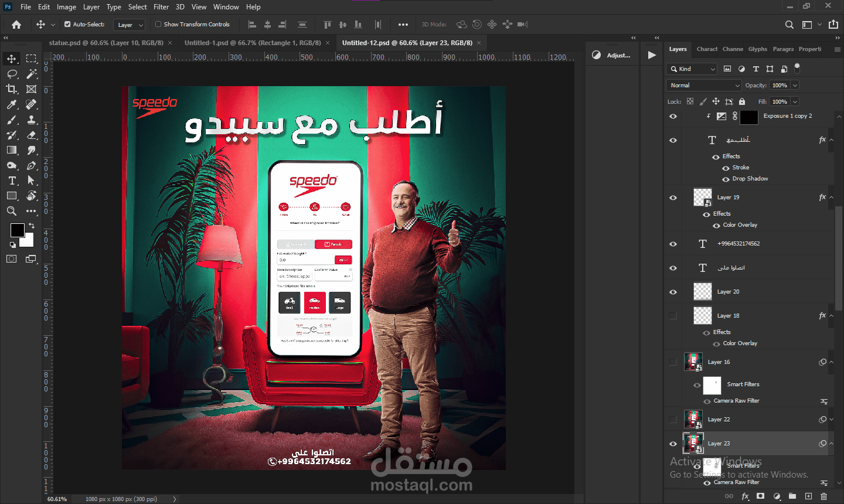Open the Layers panel options menu
Screen dimensions: 844x504
(x=837, y=49)
